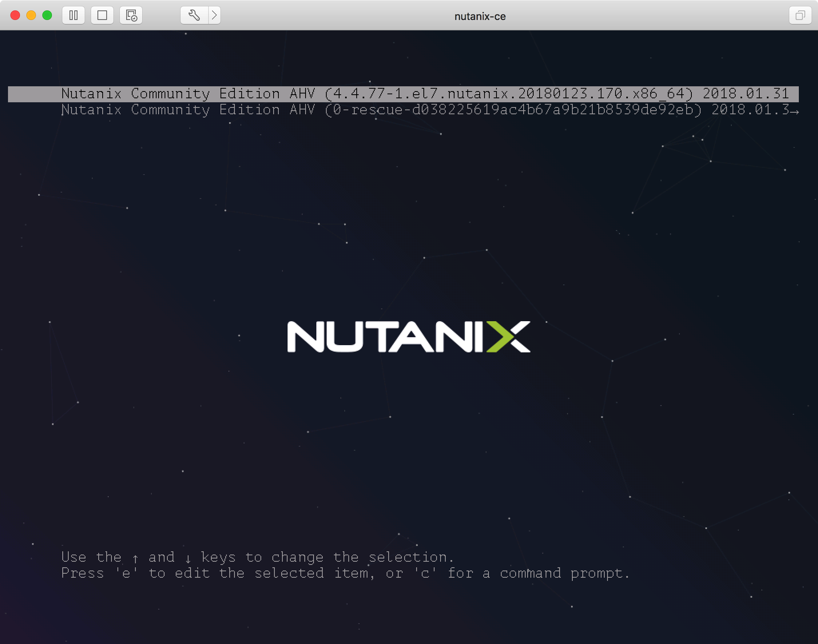818x644 pixels.
Task: Switch to single window view mode
Action: coord(102,16)
